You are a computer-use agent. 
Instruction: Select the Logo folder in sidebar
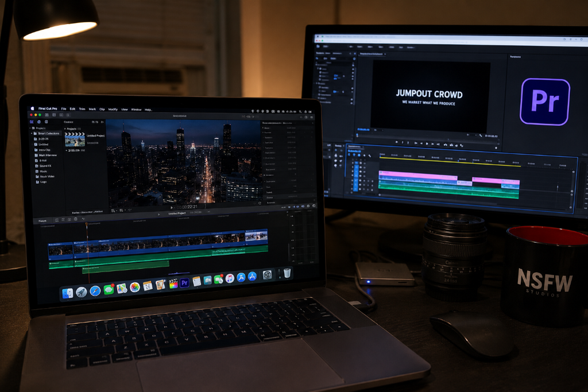pos(41,182)
